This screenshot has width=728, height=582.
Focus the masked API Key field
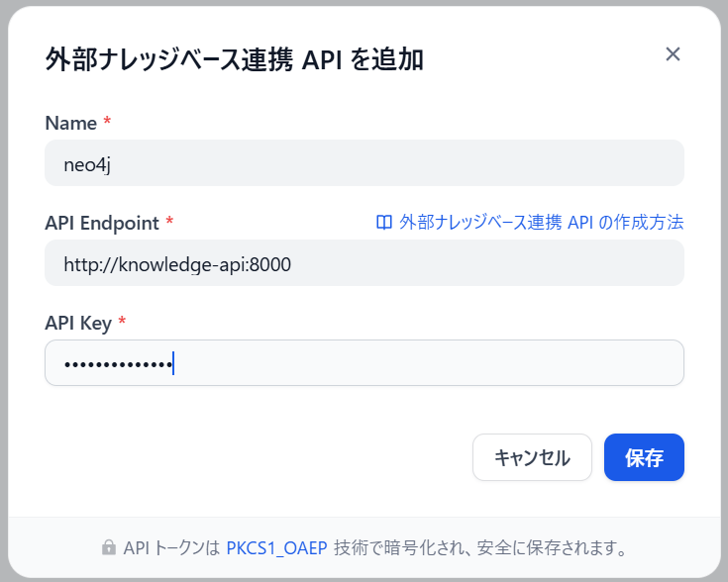click(x=364, y=363)
